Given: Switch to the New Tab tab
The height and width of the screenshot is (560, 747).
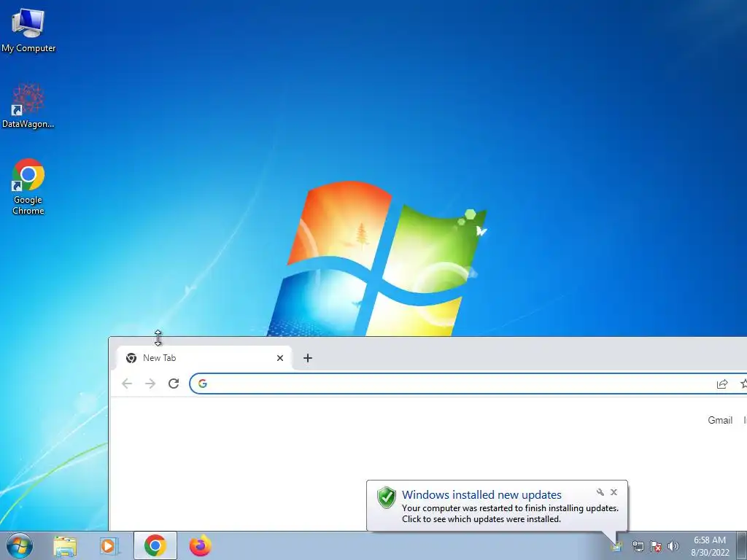Looking at the screenshot, I should 203,358.
